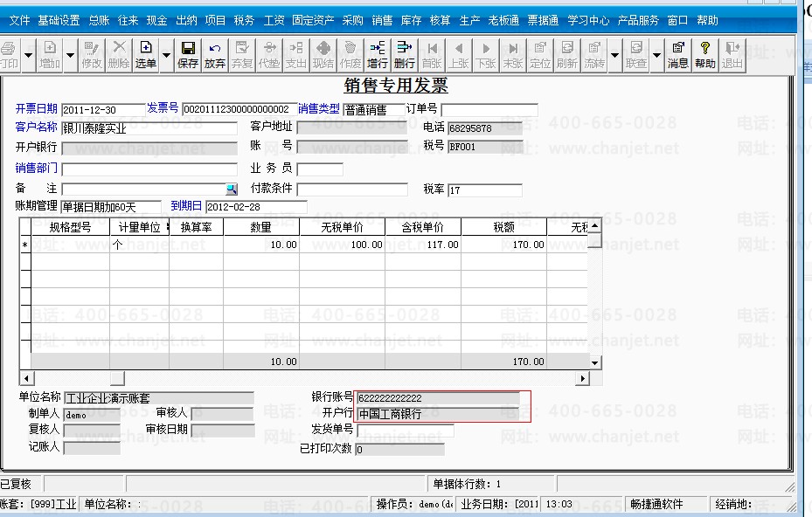Click the 删行 delete row toolbar icon
This screenshot has height=517, width=812.
(405, 55)
